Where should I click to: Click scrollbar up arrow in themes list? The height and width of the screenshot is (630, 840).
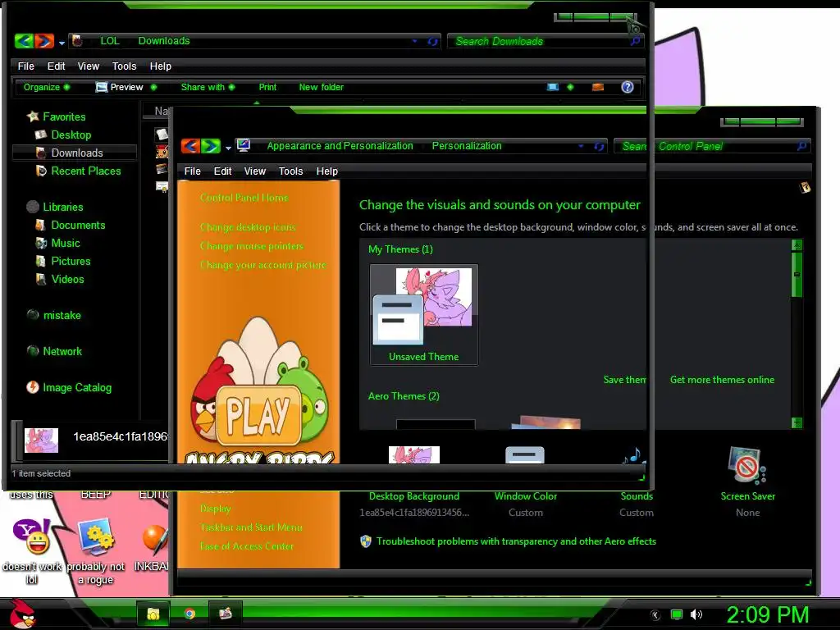pos(797,244)
